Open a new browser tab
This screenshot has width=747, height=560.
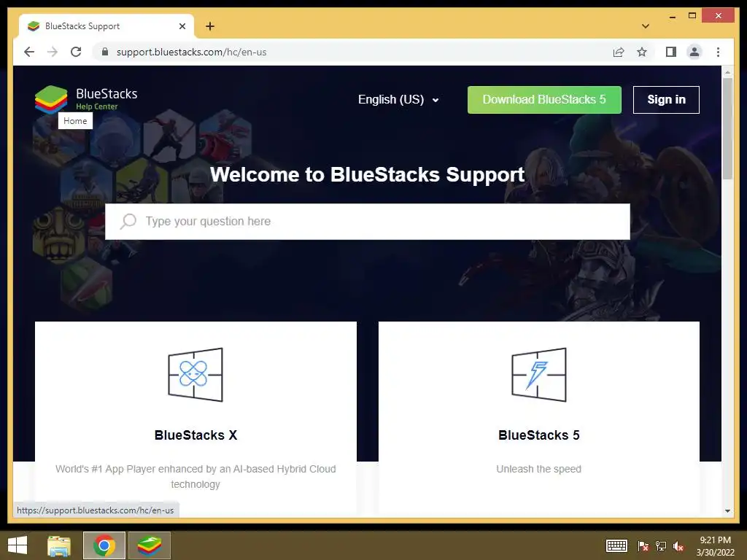pyautogui.click(x=210, y=26)
